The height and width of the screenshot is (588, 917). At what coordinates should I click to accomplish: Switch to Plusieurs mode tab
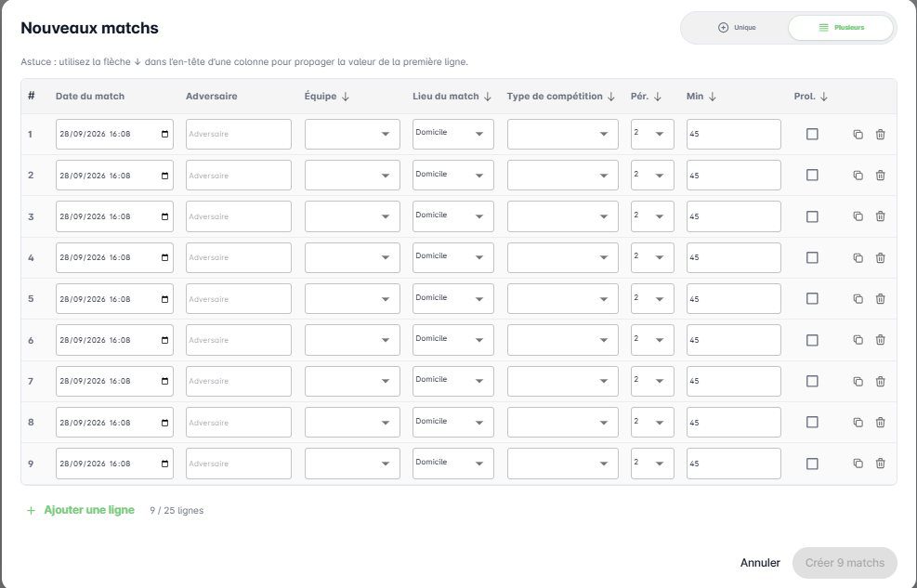[841, 28]
